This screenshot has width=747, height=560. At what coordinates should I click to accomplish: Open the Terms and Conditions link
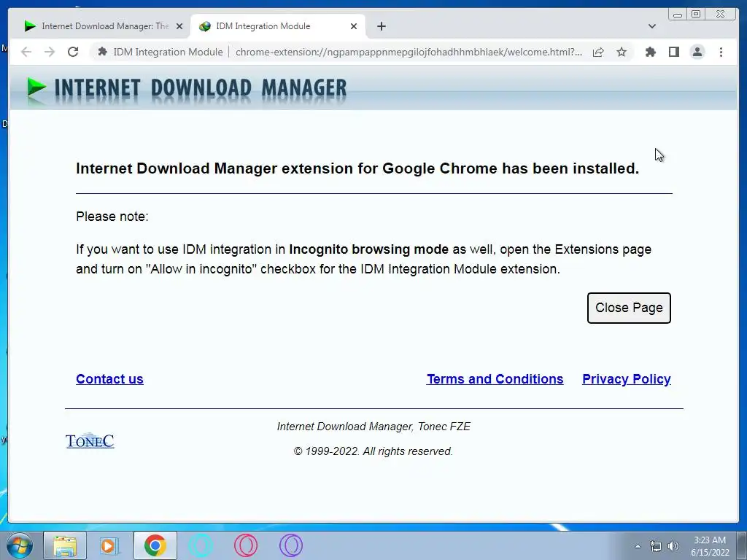(x=495, y=379)
